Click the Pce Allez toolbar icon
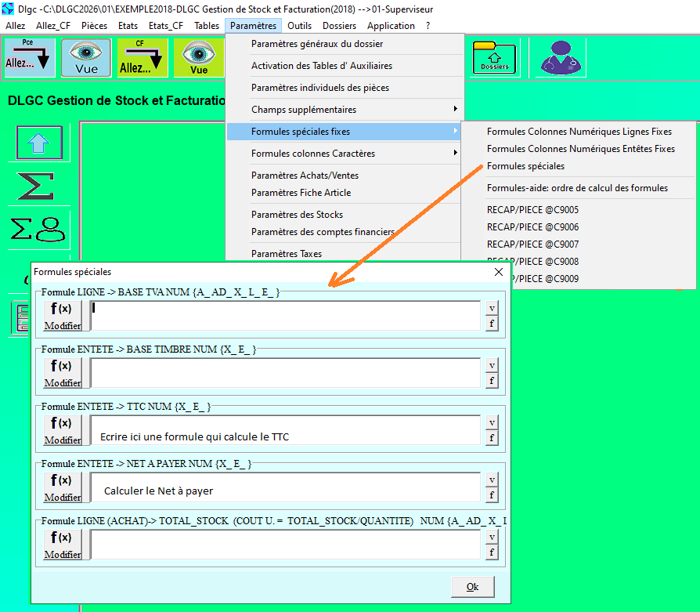 29,58
